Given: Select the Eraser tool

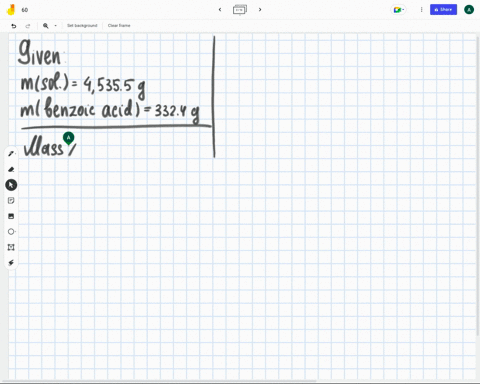Looking at the screenshot, I should click(x=11, y=169).
